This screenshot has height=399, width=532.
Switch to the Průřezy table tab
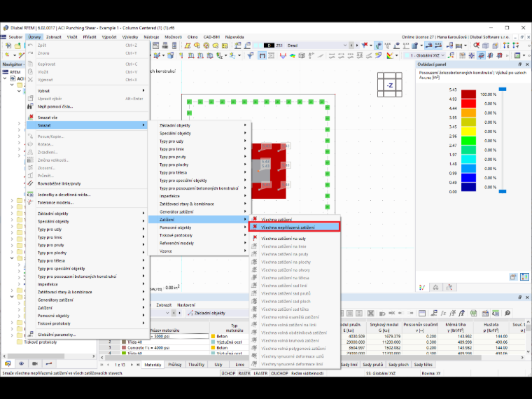(x=175, y=365)
